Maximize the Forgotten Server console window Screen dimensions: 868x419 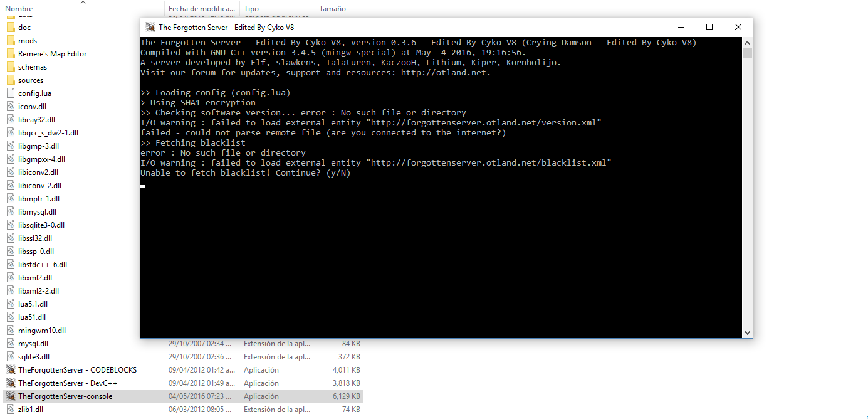[x=709, y=27]
